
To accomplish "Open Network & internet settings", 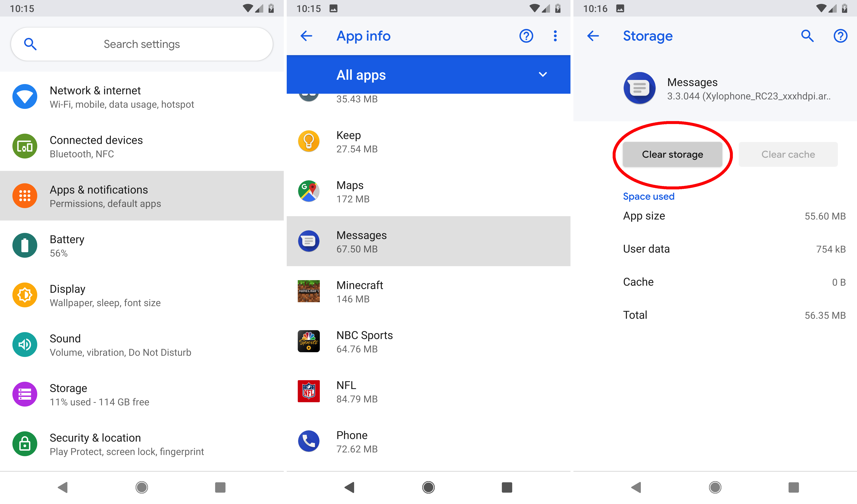I will pos(142,97).
